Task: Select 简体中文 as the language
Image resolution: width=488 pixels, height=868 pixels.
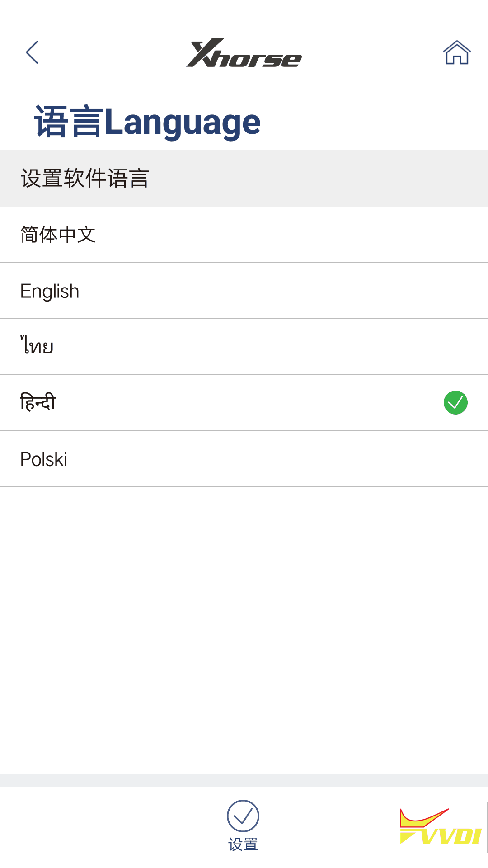Action: (x=58, y=235)
